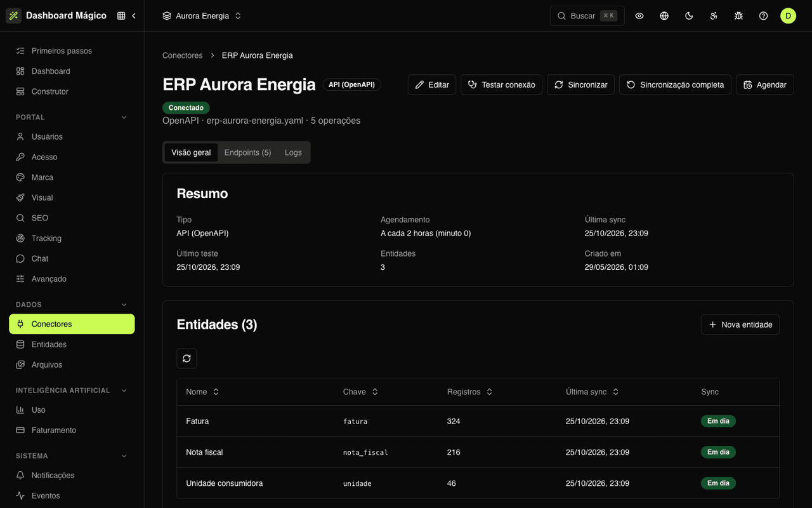Focus the Buscar search field
This screenshot has width=812, height=508.
point(587,16)
